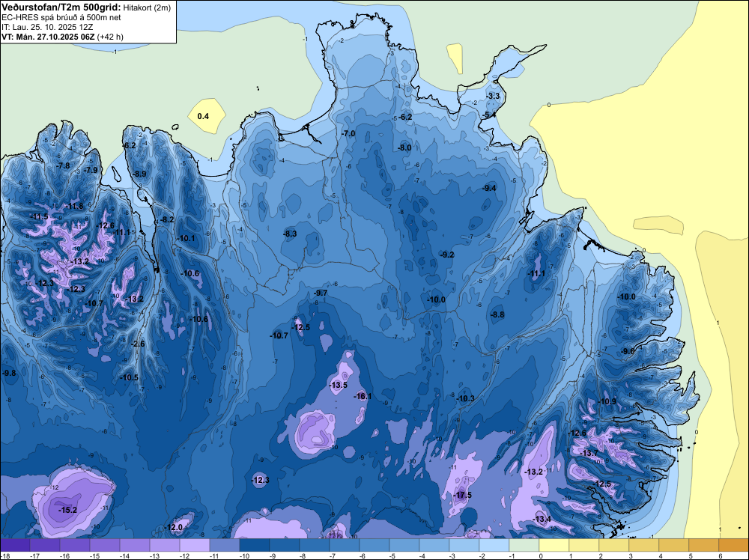Click the -3.3 temperature label
The image size is (749, 560).
[x=493, y=96]
